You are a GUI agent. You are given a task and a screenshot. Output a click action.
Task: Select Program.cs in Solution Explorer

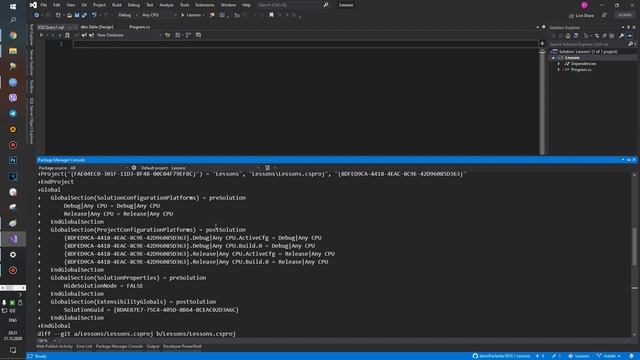pos(581,70)
